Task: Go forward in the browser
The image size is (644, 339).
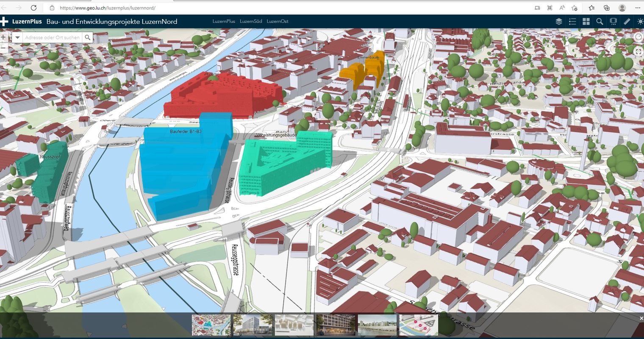Action: pos(19,8)
